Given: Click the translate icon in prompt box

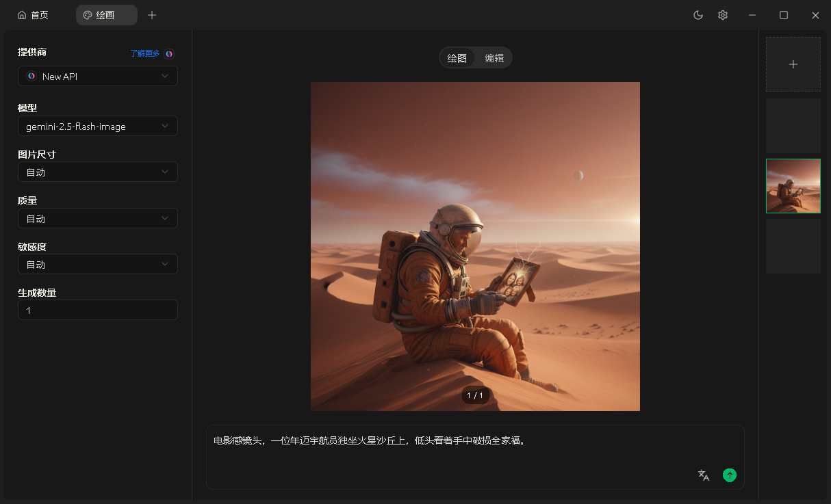Looking at the screenshot, I should click(x=703, y=475).
